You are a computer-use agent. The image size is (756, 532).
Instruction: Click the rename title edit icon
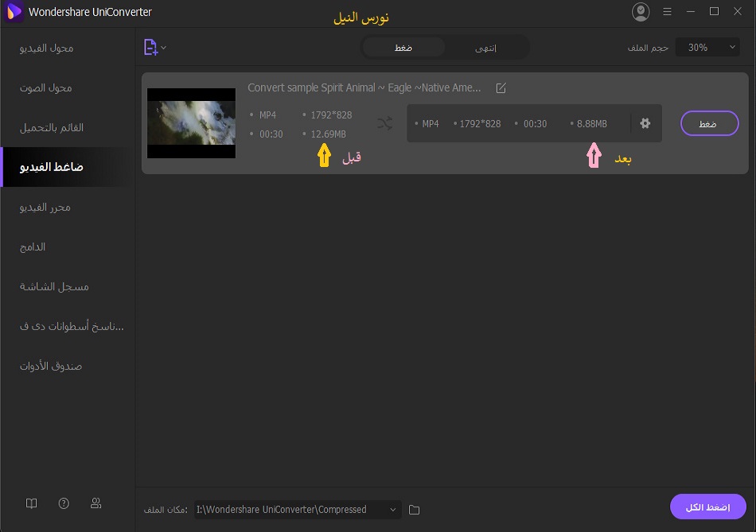pos(501,88)
